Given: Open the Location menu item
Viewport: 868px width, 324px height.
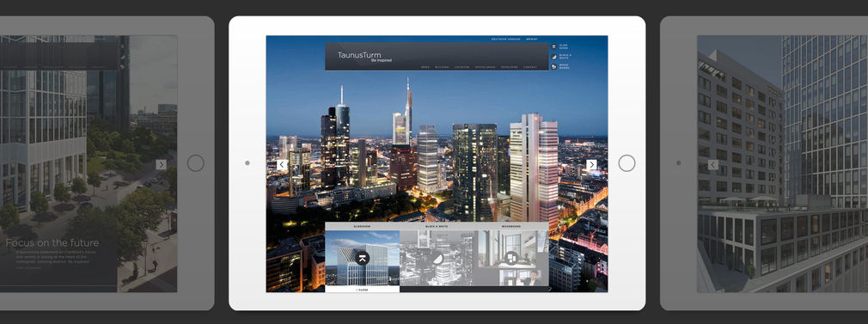Looking at the screenshot, I should [462, 67].
